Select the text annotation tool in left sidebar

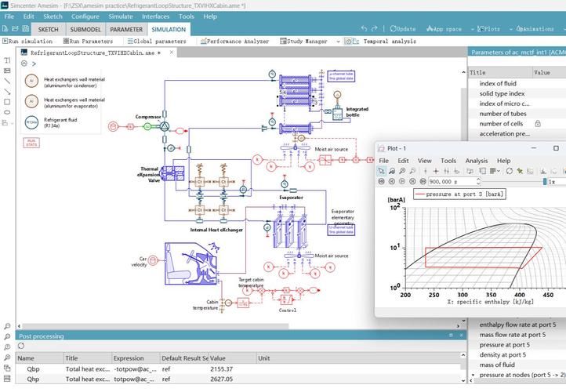(7, 60)
